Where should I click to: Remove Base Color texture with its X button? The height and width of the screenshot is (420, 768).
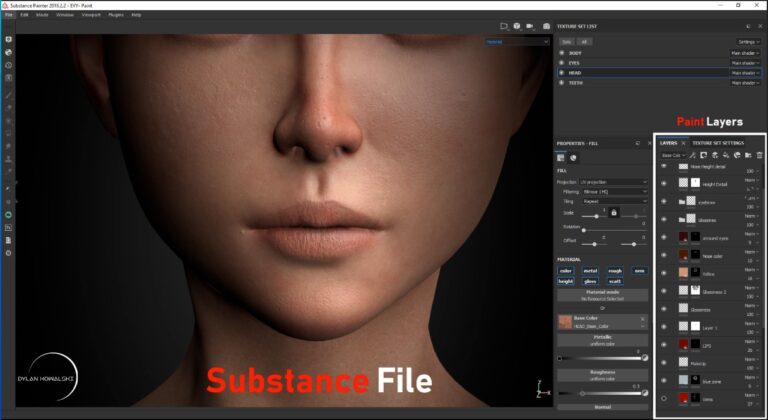coord(643,319)
